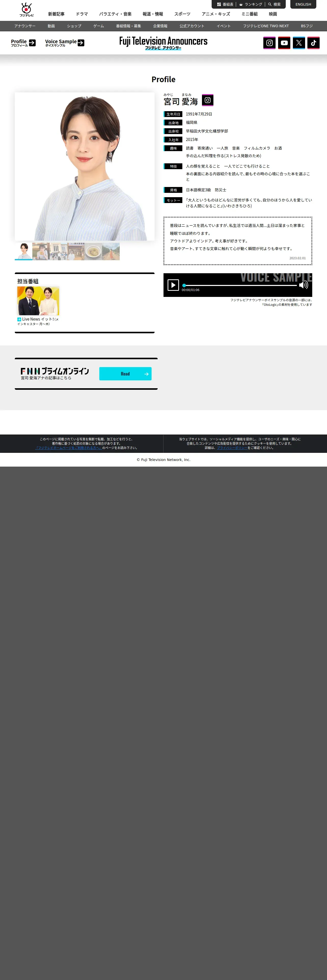
Task: Click the FNNプライムオンライン logo
Action: [x=55, y=371]
